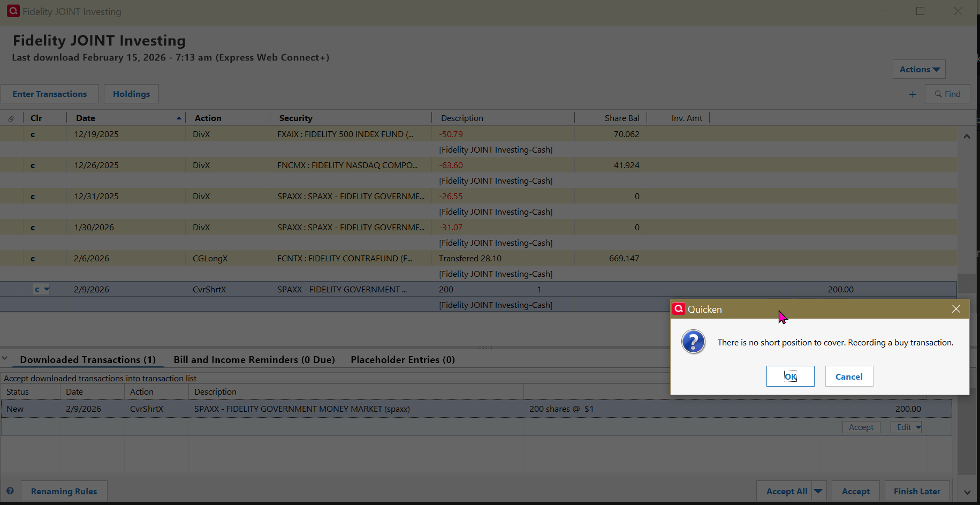Click the Security column header

[x=351, y=118]
